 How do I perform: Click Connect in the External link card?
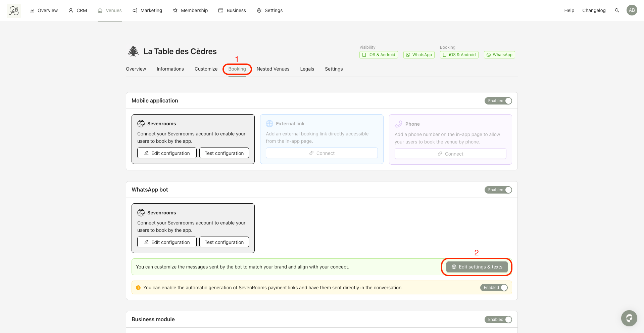[x=321, y=153]
